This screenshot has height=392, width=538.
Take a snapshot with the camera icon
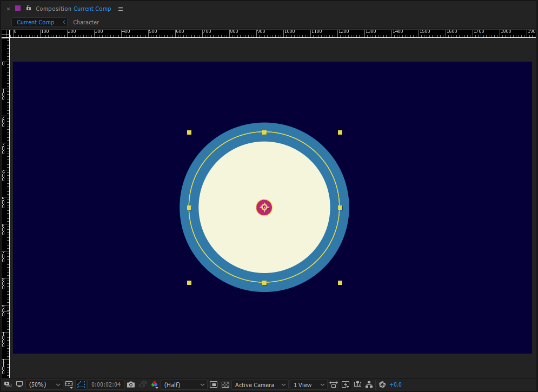pyautogui.click(x=130, y=384)
